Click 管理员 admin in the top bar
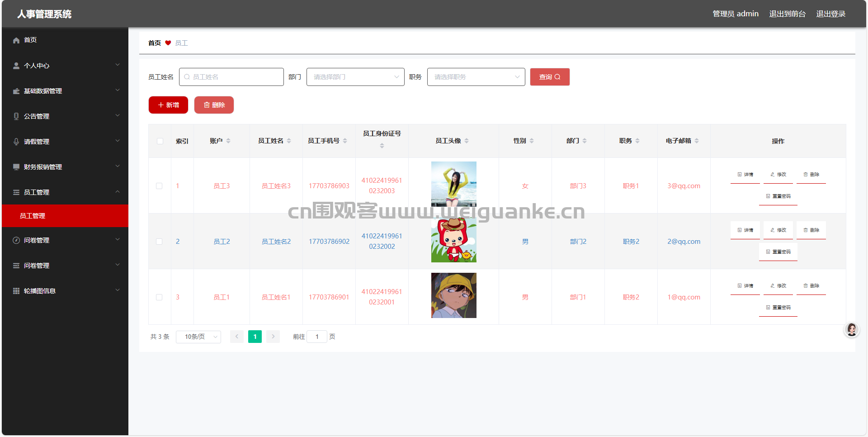The height and width of the screenshot is (437, 868). click(736, 14)
